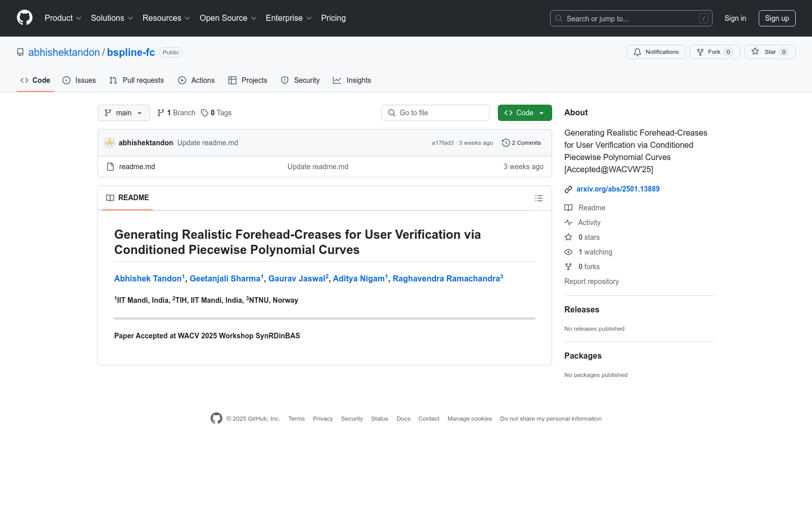Open the Terms footer link

click(x=296, y=419)
